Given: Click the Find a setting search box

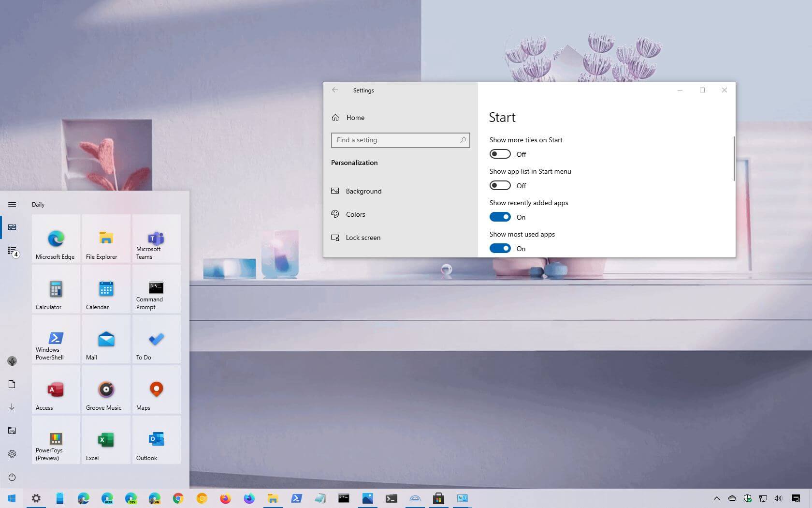Looking at the screenshot, I should (401, 140).
